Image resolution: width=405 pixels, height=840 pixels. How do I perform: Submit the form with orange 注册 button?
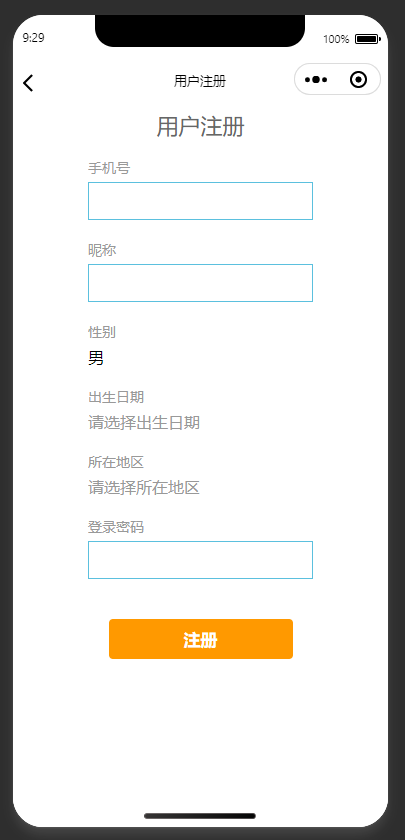click(x=201, y=639)
